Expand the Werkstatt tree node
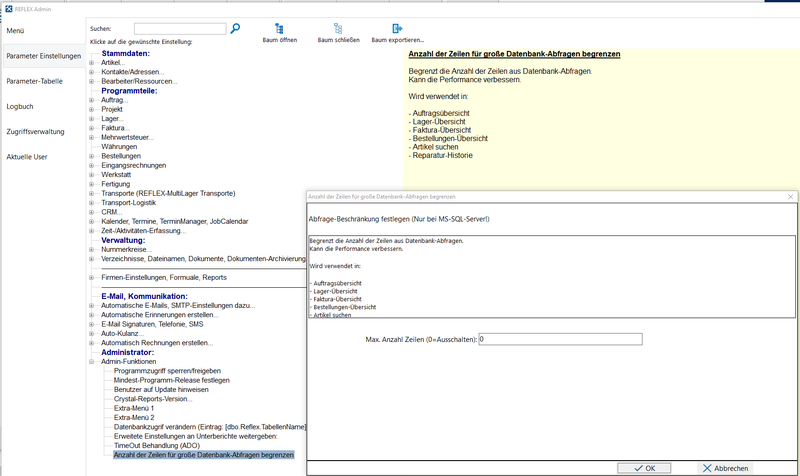800x476 pixels. click(92, 174)
